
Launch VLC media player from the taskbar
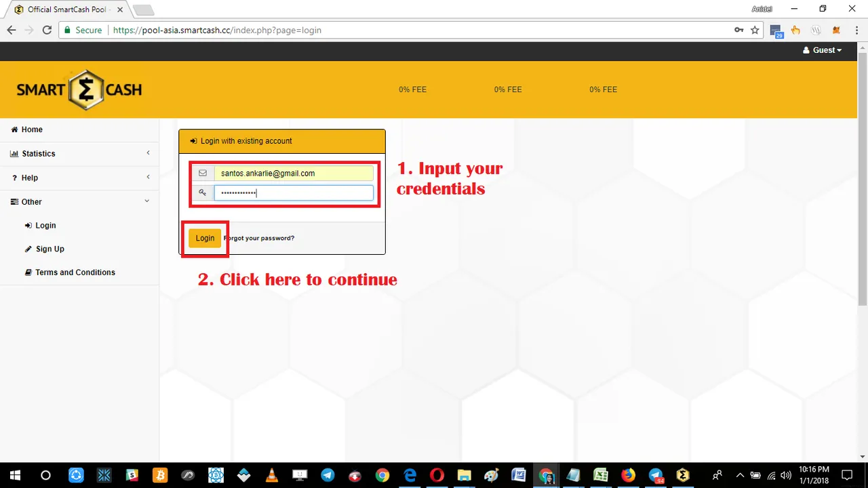pyautogui.click(x=271, y=475)
